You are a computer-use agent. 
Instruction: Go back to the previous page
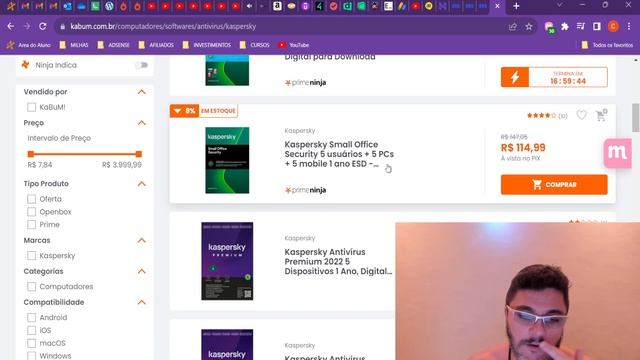[11, 27]
